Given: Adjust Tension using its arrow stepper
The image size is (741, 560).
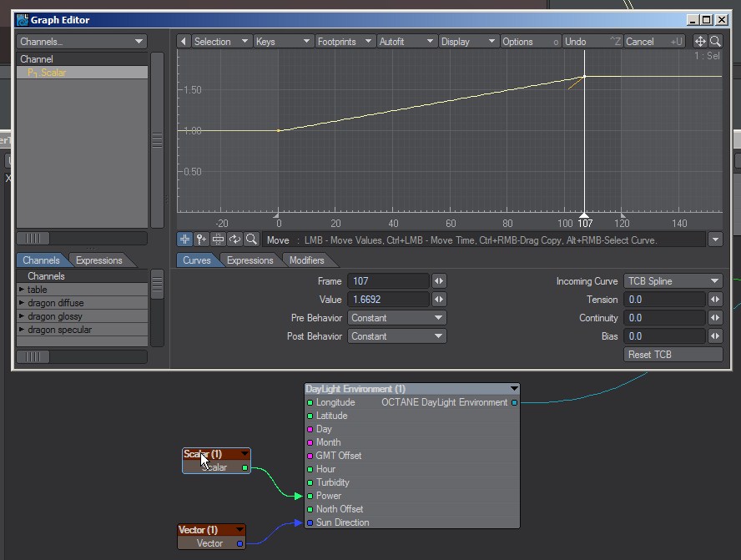Looking at the screenshot, I should (x=715, y=300).
